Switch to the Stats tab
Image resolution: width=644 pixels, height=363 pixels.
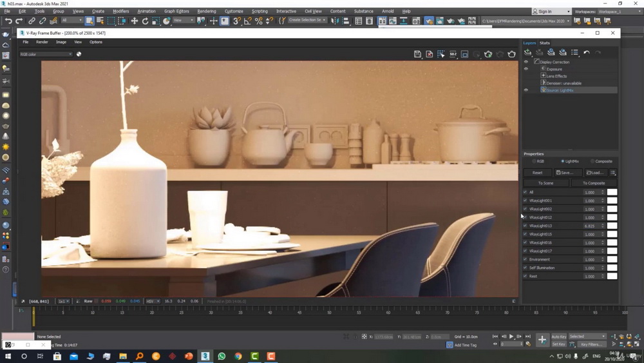[x=545, y=43]
